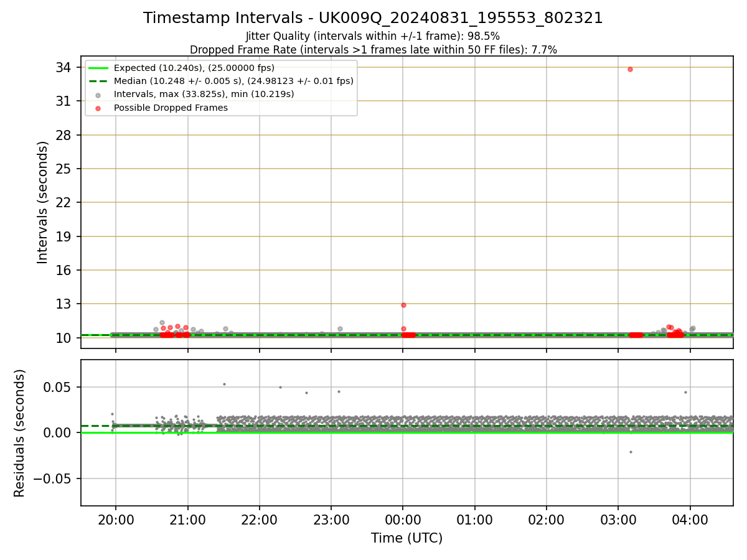Click the 01:00 time tick label
747x560 pixels.
pos(475,520)
